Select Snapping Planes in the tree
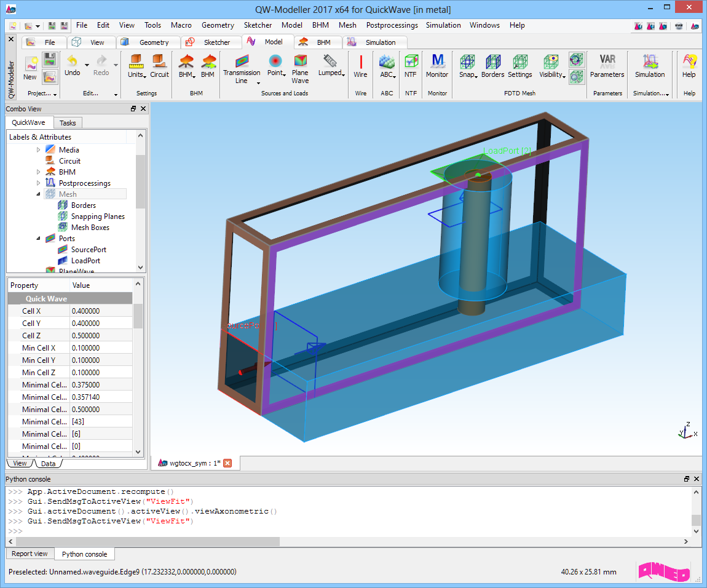 98,217
